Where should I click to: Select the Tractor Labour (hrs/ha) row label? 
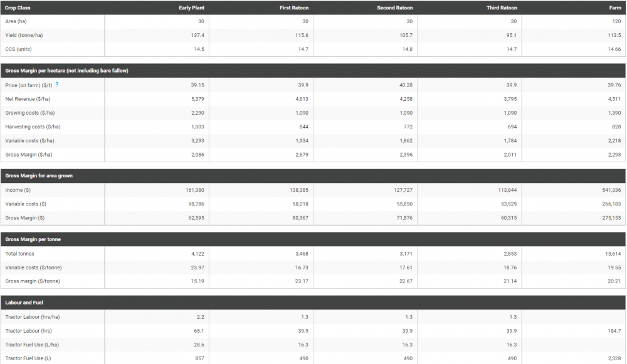click(33, 317)
